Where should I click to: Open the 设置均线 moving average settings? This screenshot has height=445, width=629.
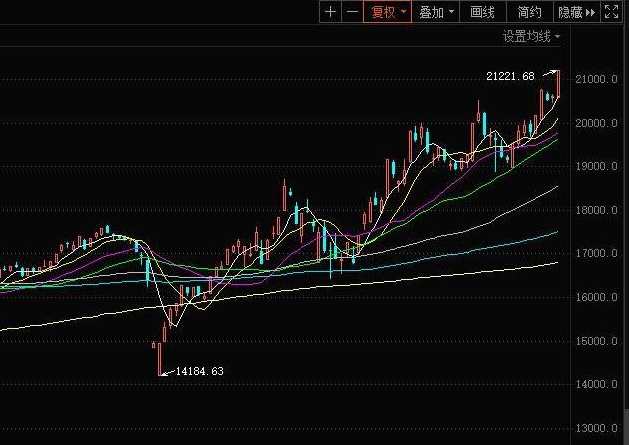click(531, 37)
